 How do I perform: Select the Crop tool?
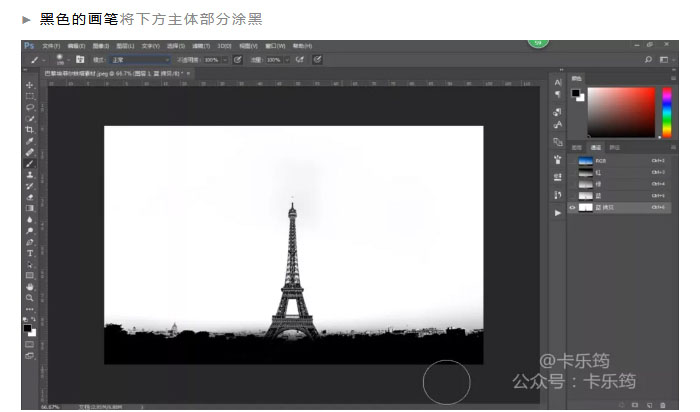29,129
